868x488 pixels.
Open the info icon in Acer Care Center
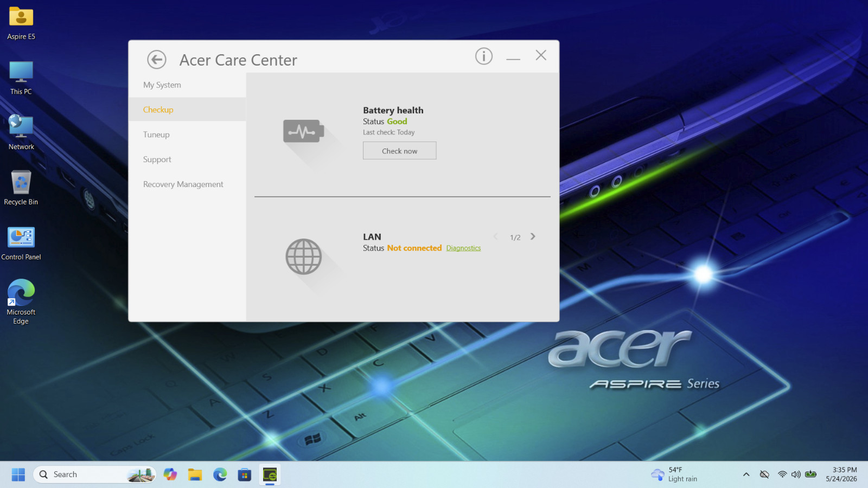pos(484,56)
